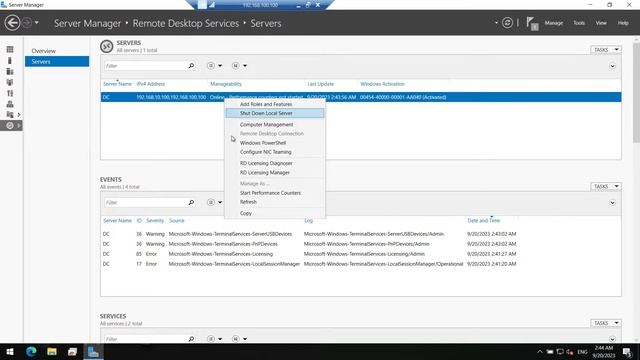Select event ID 17 LocalSessionManager row
Viewport: 640px width, 360px height.
tap(361, 264)
